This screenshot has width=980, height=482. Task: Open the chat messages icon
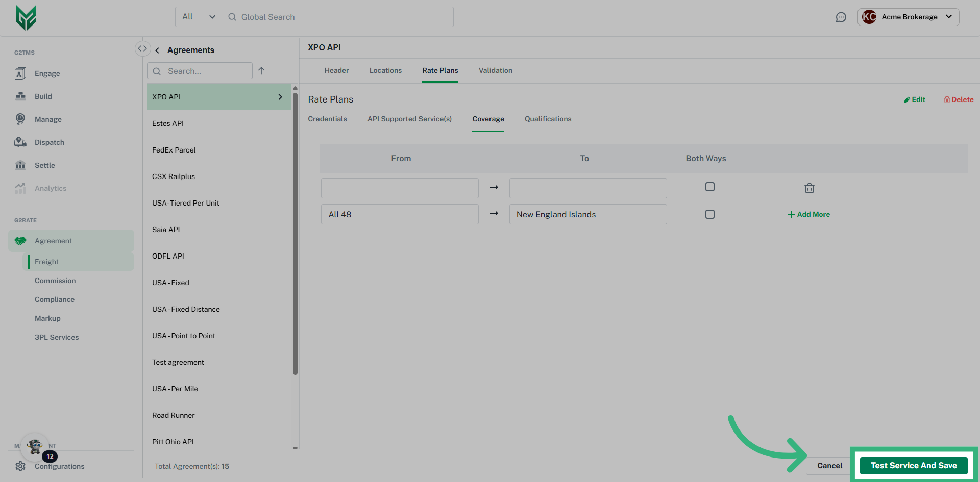tap(841, 17)
